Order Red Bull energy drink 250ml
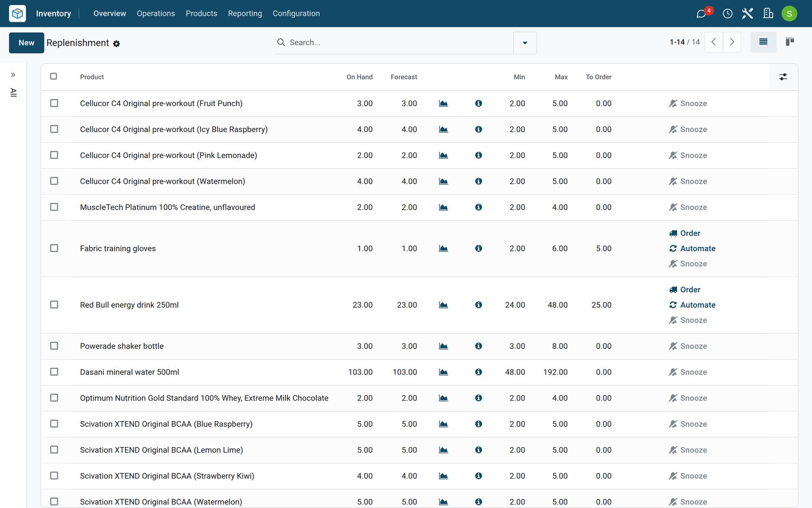The height and width of the screenshot is (508, 812). [685, 290]
